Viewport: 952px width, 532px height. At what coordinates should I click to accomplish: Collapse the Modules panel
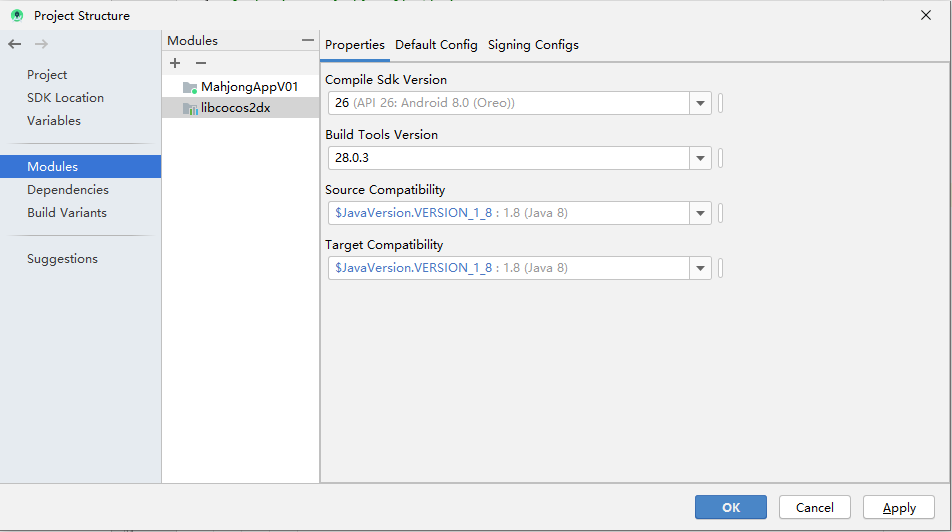pos(308,40)
